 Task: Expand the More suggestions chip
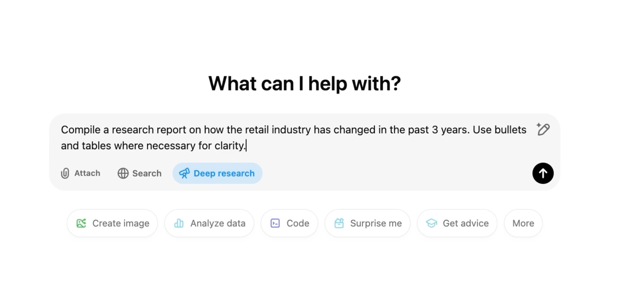(x=523, y=223)
